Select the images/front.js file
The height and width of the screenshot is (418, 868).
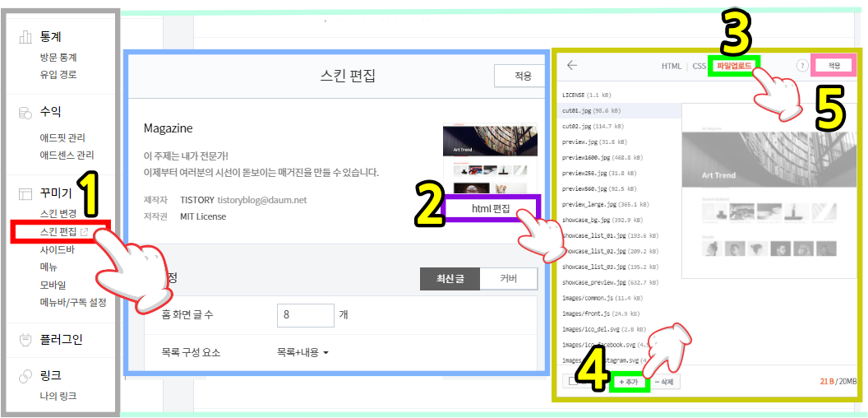(601, 313)
